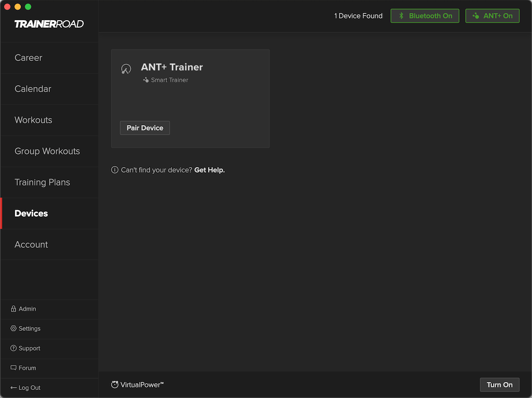Toggle the ANT+ On button
The image size is (532, 398).
[x=493, y=16]
